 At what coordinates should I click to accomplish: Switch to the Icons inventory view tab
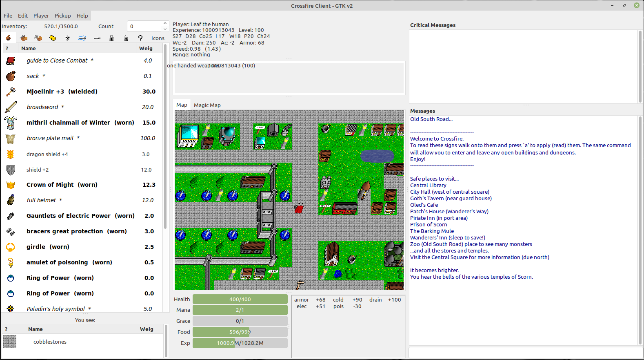pos(158,38)
